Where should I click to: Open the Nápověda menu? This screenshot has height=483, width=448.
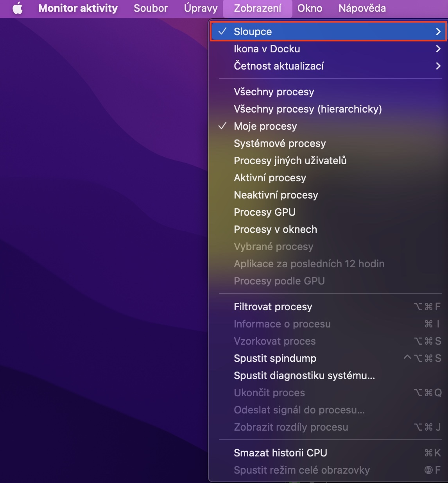pos(362,8)
